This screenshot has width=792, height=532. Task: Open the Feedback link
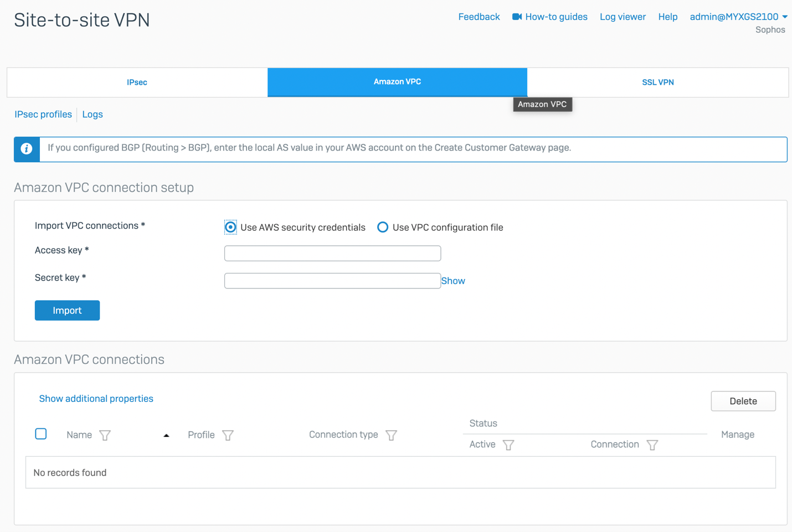coord(479,17)
